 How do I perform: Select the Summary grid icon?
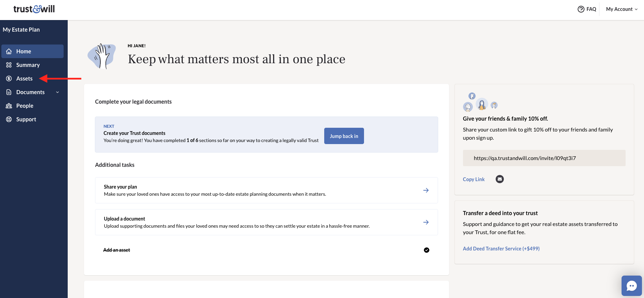pyautogui.click(x=9, y=65)
